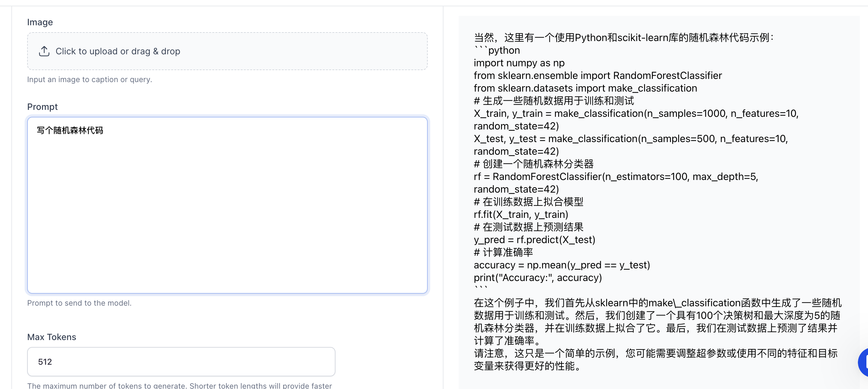Image resolution: width=868 pixels, height=389 pixels.
Task: Click the "y_pred = rf.predict(X_test)" line
Action: click(x=534, y=240)
